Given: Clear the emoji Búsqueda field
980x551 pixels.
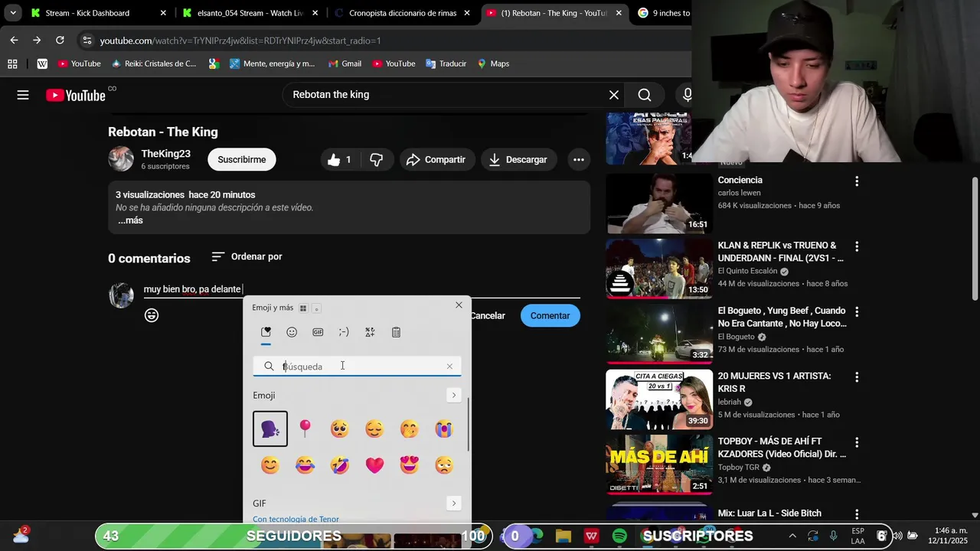Looking at the screenshot, I should [449, 367].
